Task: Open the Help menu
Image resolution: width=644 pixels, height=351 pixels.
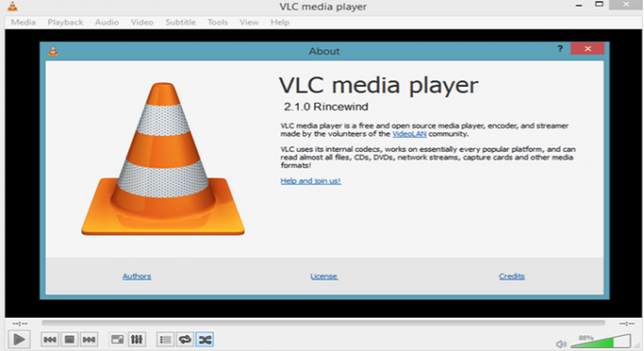Action: click(279, 22)
